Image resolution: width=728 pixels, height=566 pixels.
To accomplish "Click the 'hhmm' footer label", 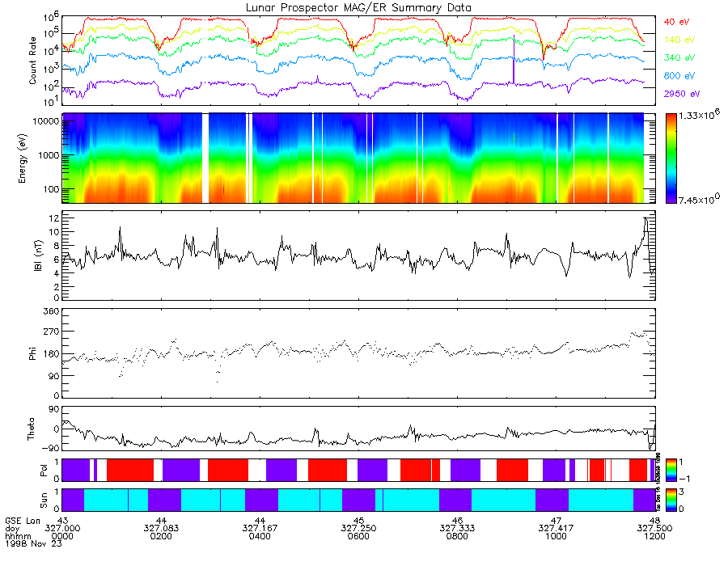I will point(18,536).
